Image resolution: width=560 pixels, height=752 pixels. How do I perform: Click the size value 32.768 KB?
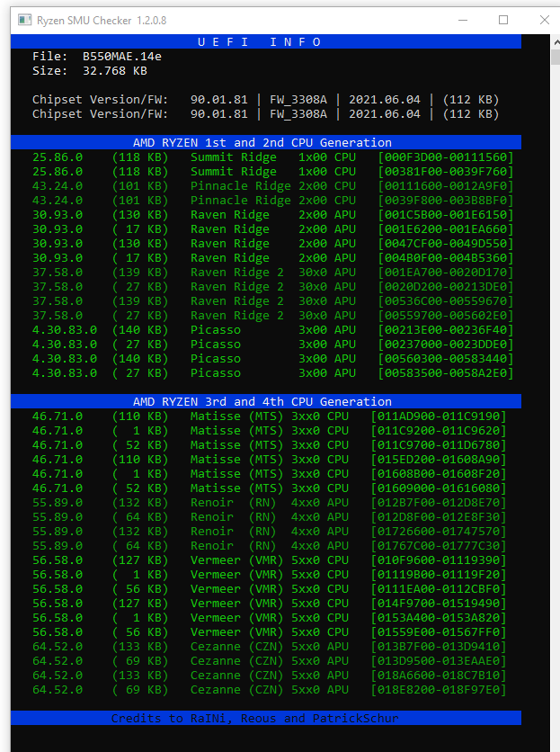pos(114,71)
